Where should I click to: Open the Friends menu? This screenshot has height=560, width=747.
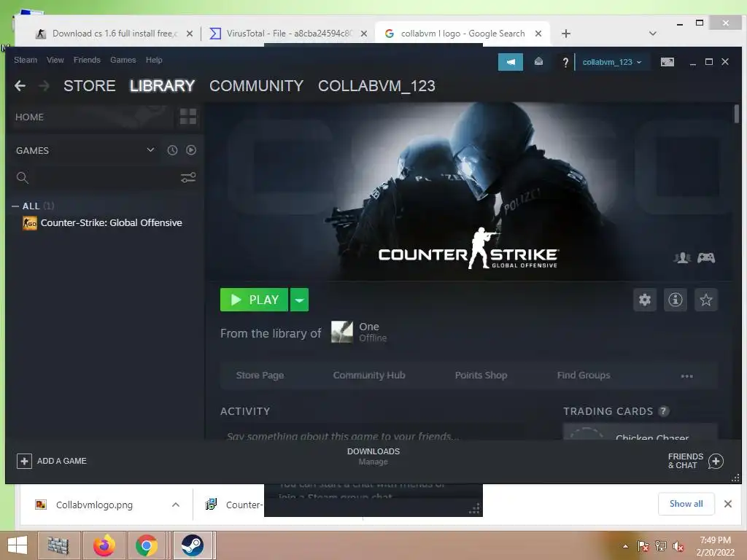coord(87,60)
